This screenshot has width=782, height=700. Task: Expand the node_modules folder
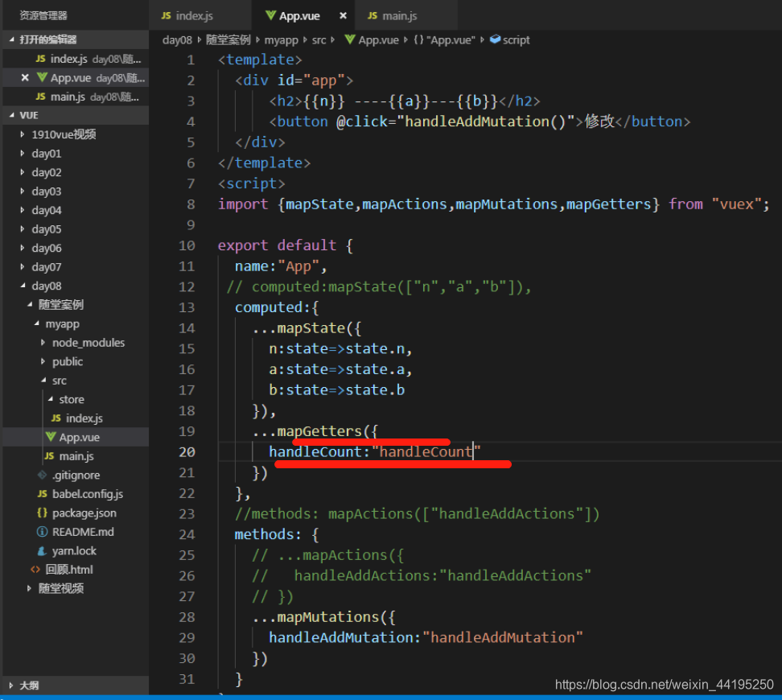tap(43, 343)
